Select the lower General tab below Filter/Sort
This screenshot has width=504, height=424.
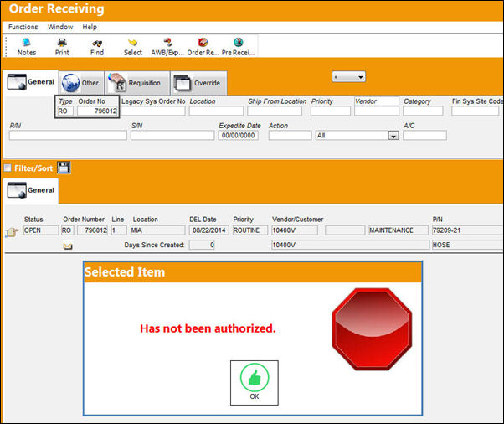tap(31, 190)
